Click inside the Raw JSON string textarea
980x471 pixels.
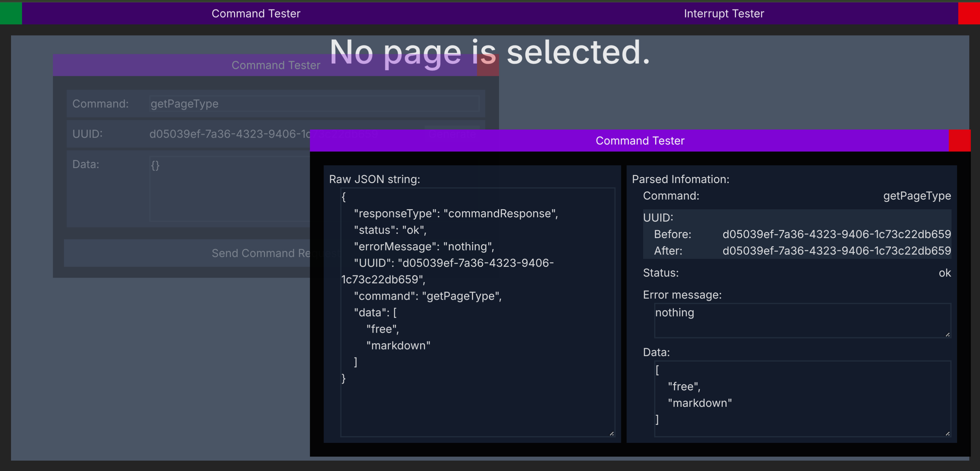tap(477, 403)
